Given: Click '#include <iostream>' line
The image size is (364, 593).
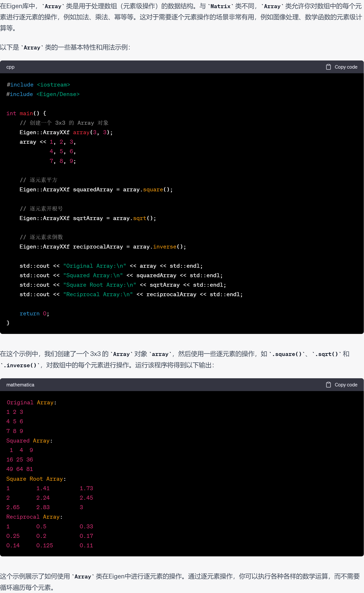Looking at the screenshot, I should point(38,85).
